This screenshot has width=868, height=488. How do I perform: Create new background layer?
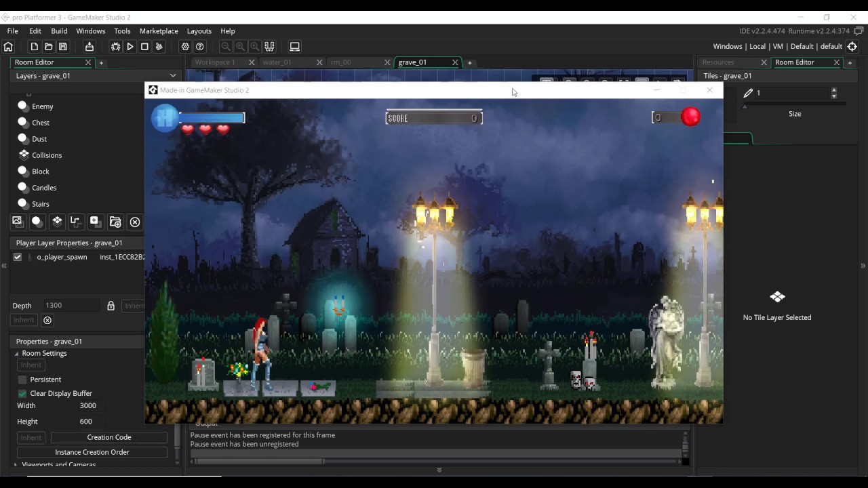pyautogui.click(x=18, y=221)
